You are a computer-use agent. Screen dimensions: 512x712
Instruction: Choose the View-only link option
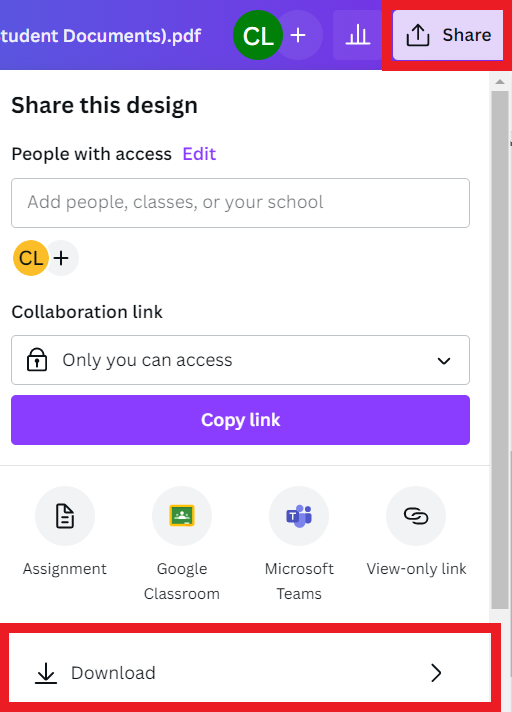(x=416, y=532)
